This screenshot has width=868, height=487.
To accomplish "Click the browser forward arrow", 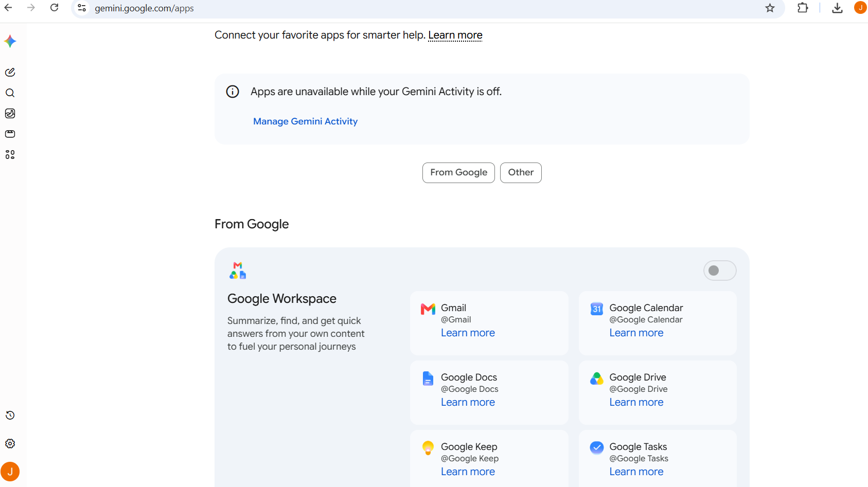I will [31, 8].
